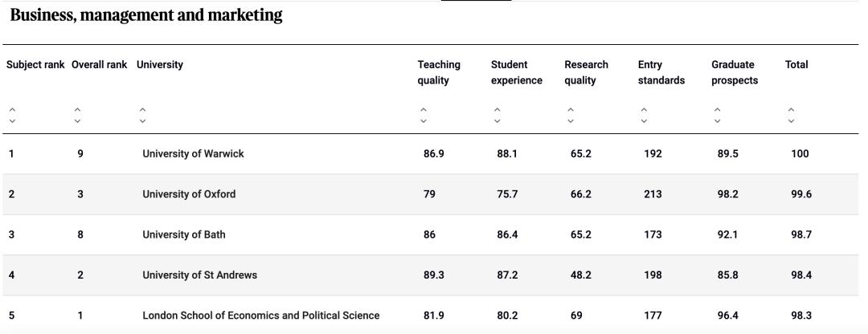
Task: Sort Overall rank ascending with up arrow
Action: [x=77, y=110]
